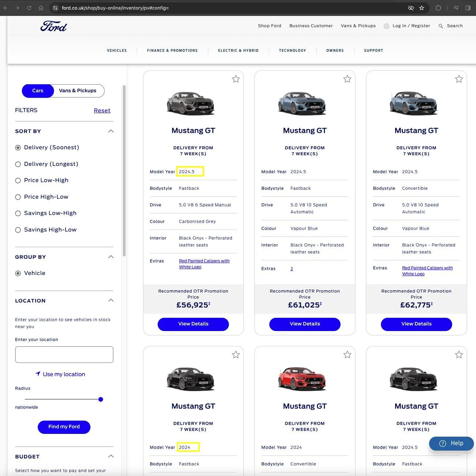Screen dimensions: 476x476
Task: Click the Find my Ford button
Action: [64, 427]
